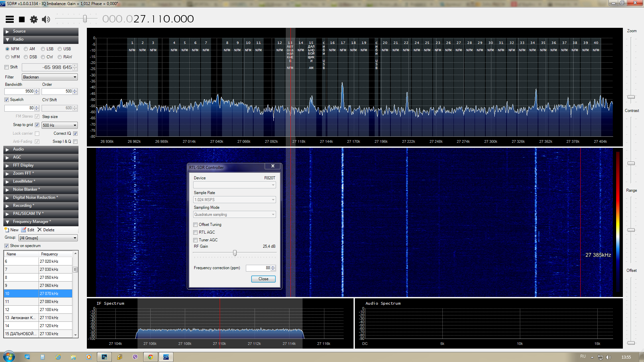Open the Step size 500 Hz dropdown
The width and height of the screenshot is (644, 362).
coord(59,125)
